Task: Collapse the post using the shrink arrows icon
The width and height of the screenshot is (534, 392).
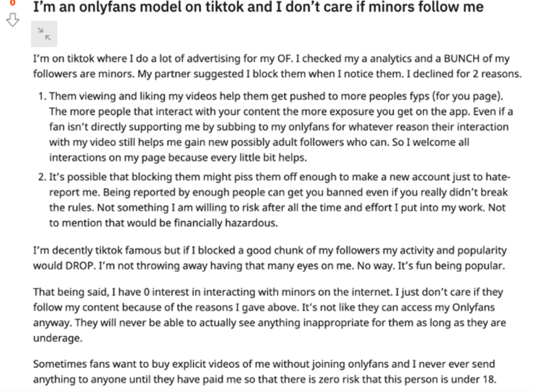Action: pyautogui.click(x=44, y=34)
